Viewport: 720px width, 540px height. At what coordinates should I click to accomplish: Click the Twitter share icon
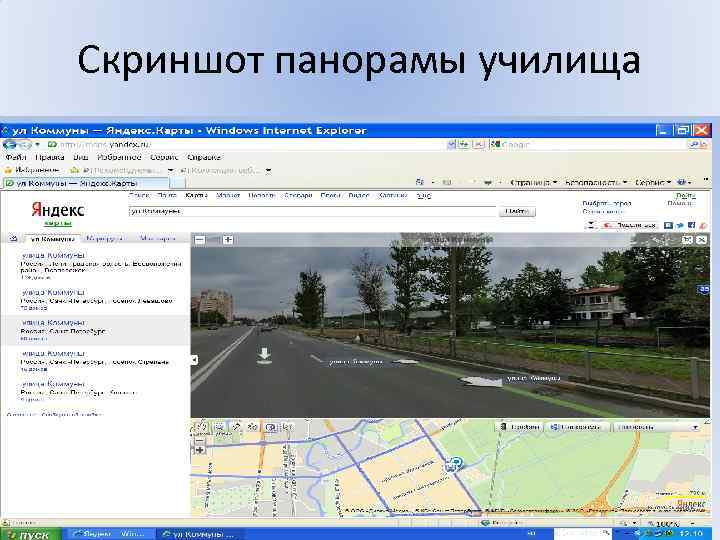tap(680, 225)
